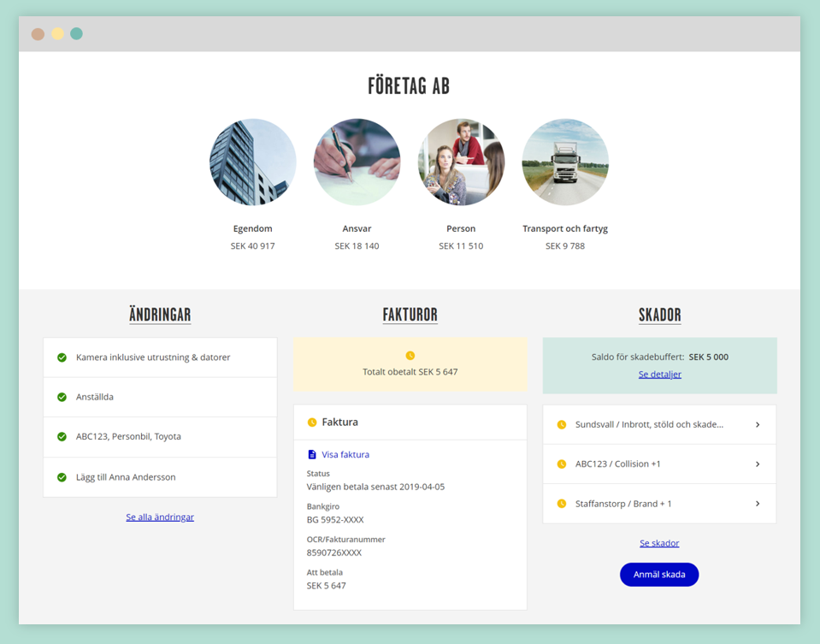Open the Egendom building thumbnail
Viewport: 820px width, 644px height.
pyautogui.click(x=252, y=162)
